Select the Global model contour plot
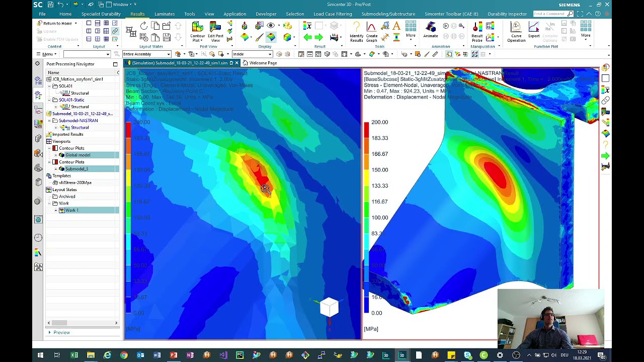The height and width of the screenshot is (362, 644). click(x=77, y=155)
